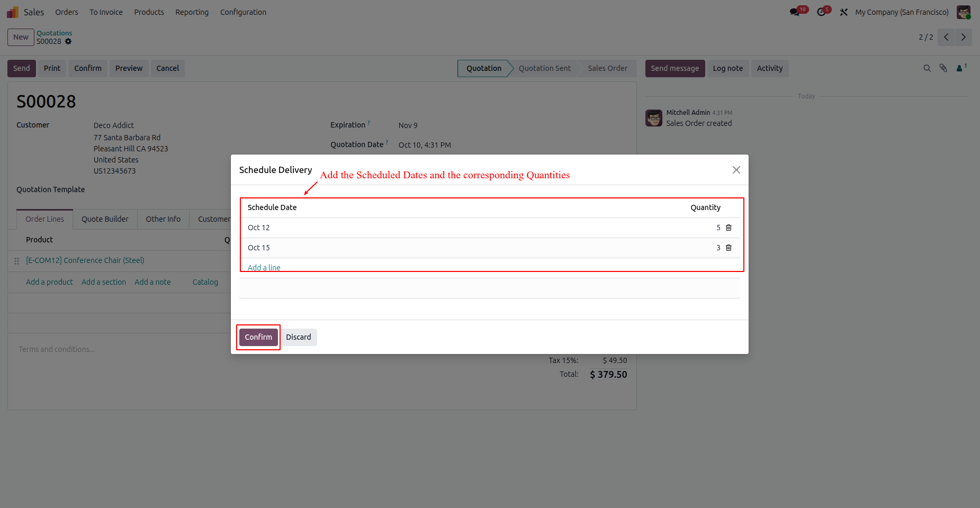Open the Configuration menu
980x508 pixels.
243,12
